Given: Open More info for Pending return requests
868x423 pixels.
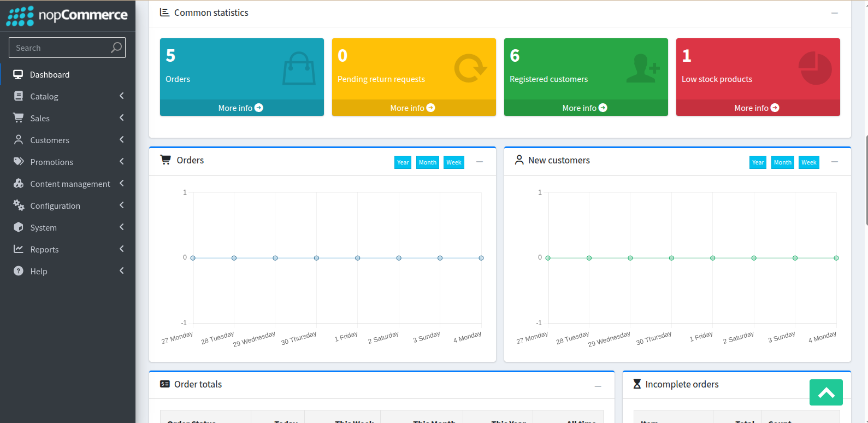Looking at the screenshot, I should click(414, 108).
